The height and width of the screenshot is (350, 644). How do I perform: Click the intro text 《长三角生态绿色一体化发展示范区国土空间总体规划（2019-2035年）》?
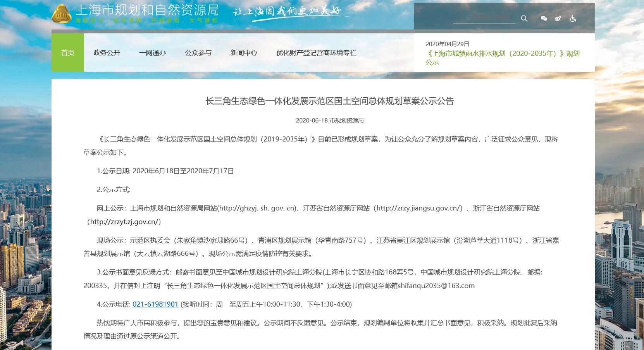207,139
